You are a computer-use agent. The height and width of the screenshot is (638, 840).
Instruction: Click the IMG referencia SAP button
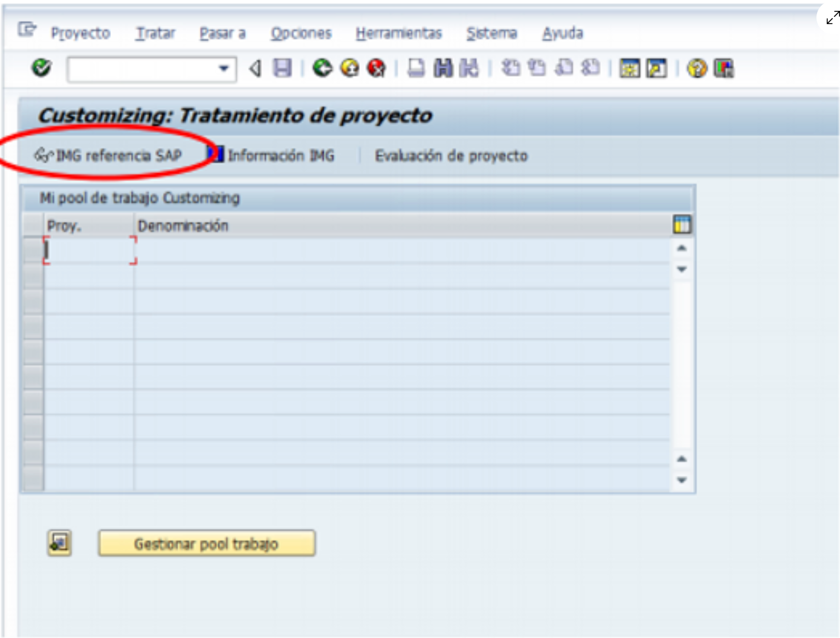pyautogui.click(x=108, y=156)
